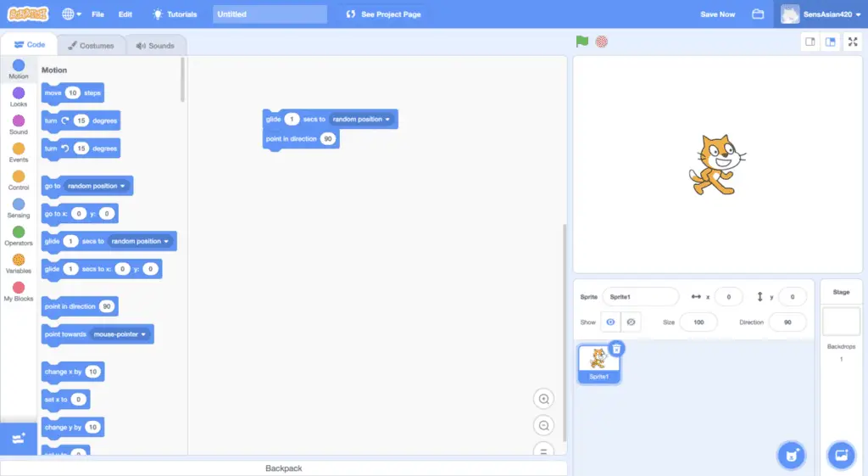The height and width of the screenshot is (476, 868).
Task: Click the Untitled project title field
Action: click(270, 14)
